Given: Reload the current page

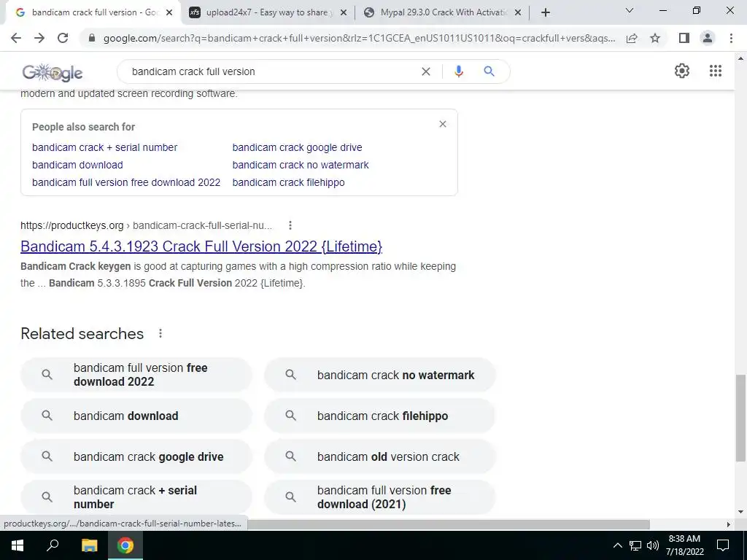Looking at the screenshot, I should pos(63,38).
